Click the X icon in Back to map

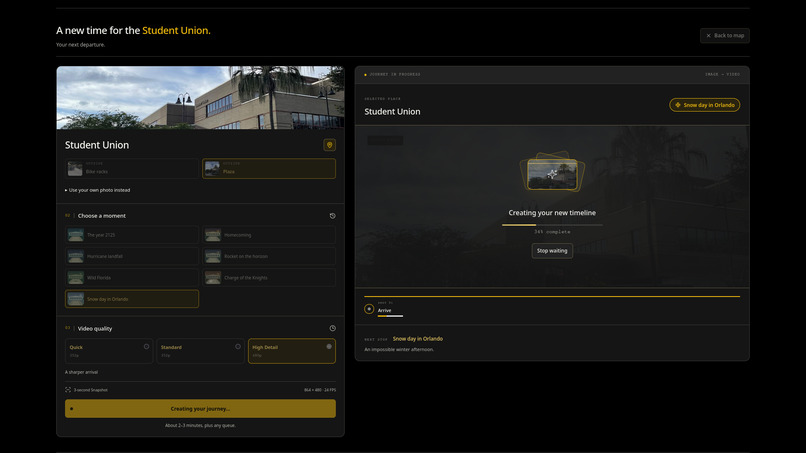708,35
